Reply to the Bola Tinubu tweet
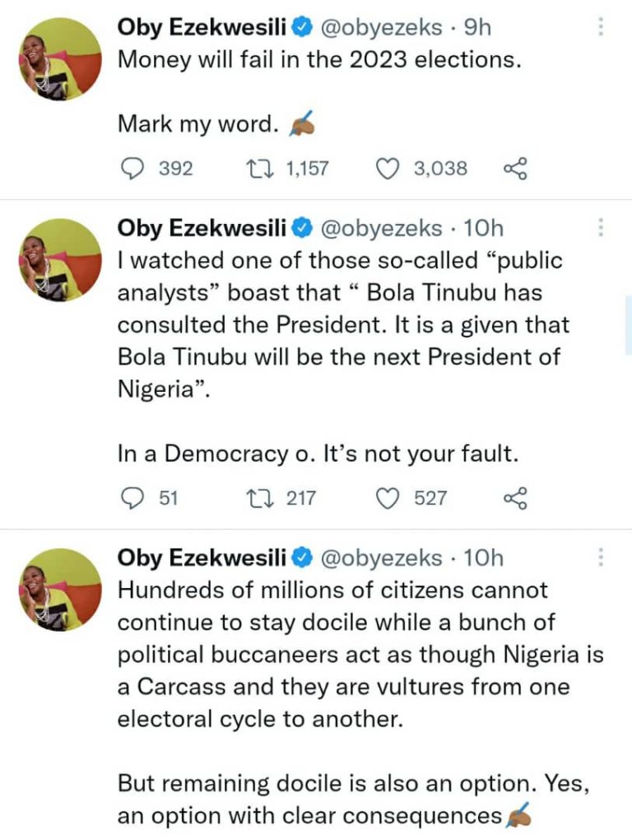This screenshot has width=632, height=840. pos(132,497)
